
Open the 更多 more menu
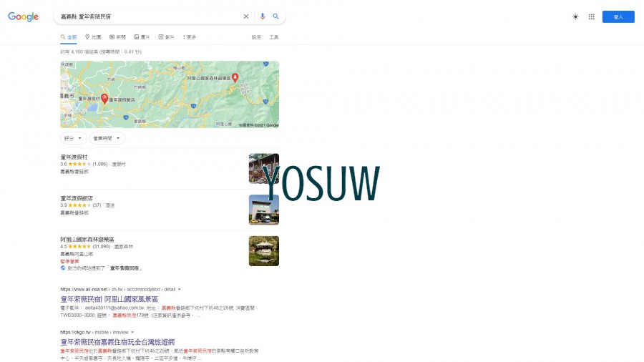190,37
